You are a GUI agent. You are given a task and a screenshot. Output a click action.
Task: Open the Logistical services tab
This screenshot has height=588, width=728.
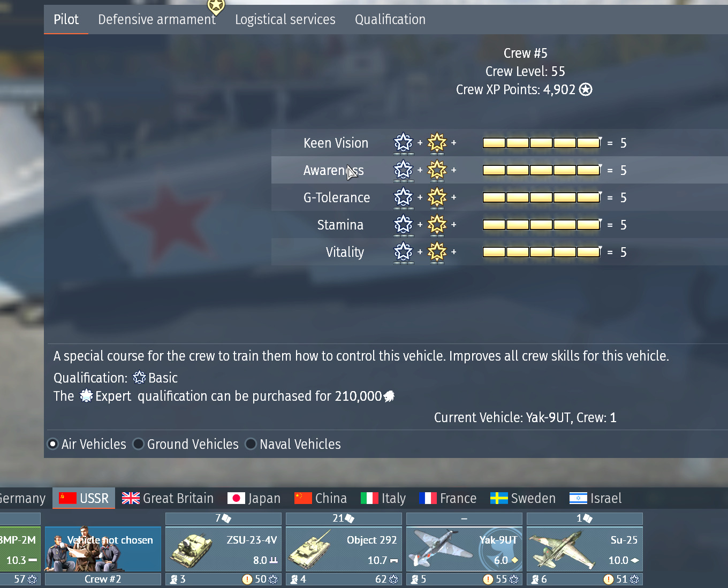point(285,20)
